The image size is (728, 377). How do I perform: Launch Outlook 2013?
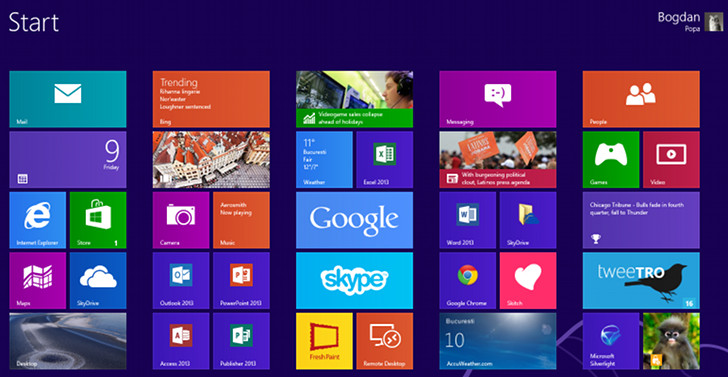[x=181, y=280]
